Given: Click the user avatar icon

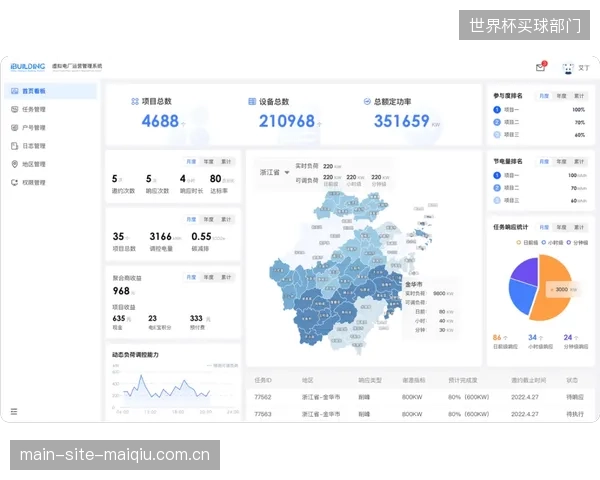Looking at the screenshot, I should [x=568, y=68].
